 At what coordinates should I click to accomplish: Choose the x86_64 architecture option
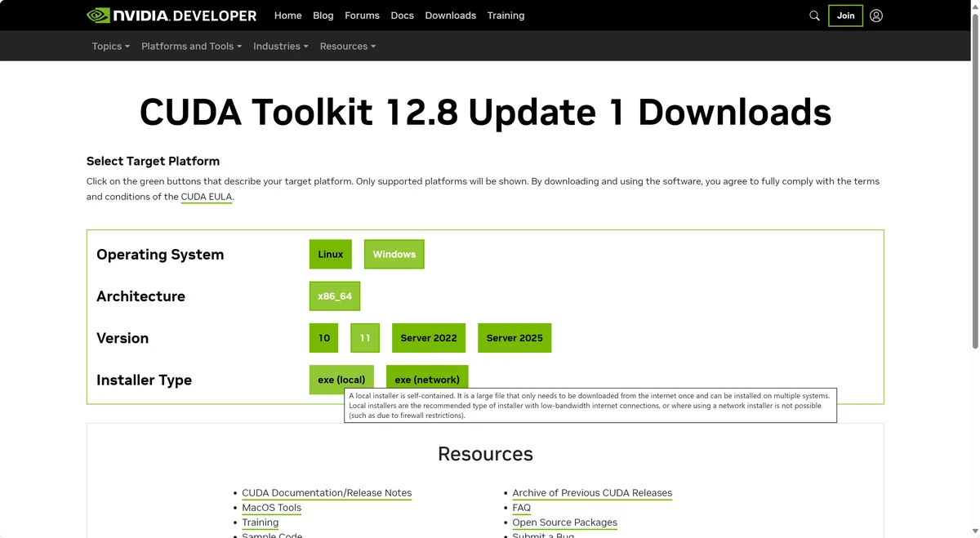click(334, 296)
